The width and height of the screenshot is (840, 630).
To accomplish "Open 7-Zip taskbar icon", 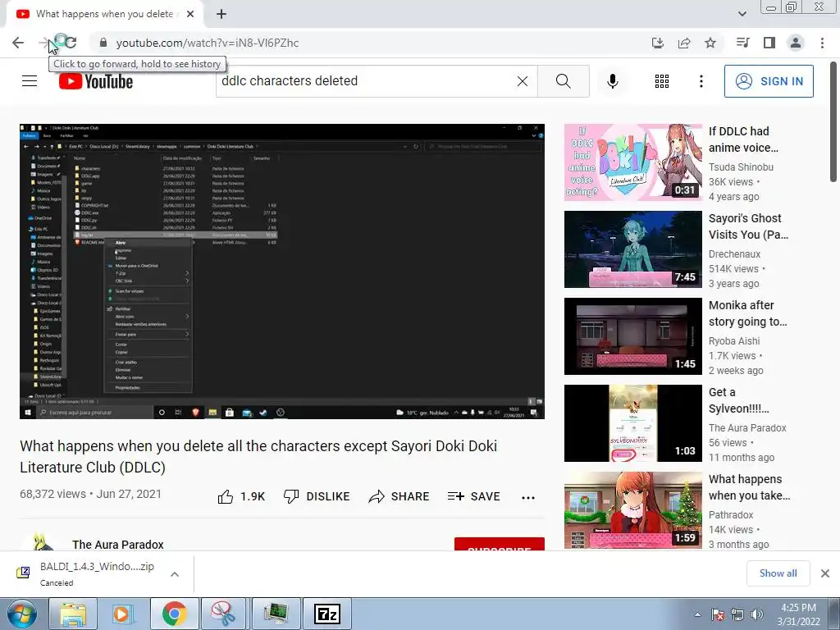I will click(x=327, y=614).
